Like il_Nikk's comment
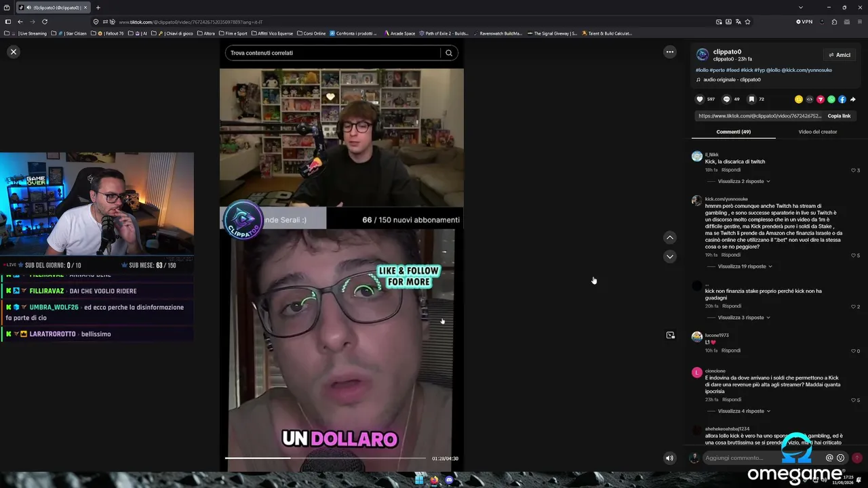The image size is (868, 488). [x=854, y=170]
